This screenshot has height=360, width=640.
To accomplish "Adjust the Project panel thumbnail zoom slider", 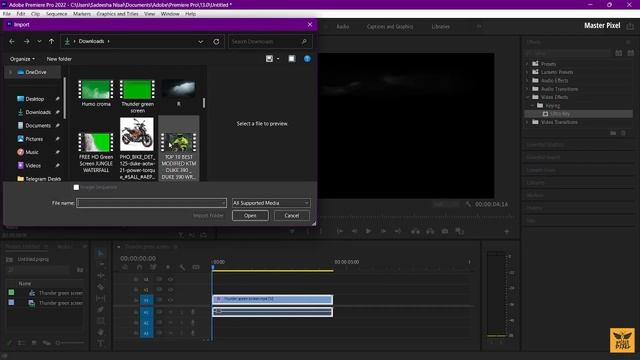I will click(71, 343).
